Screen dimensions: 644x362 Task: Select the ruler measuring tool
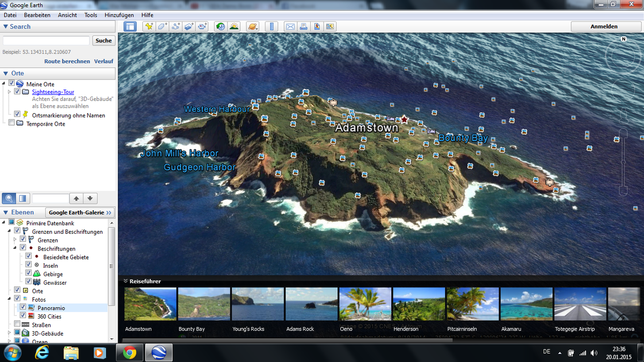271,26
